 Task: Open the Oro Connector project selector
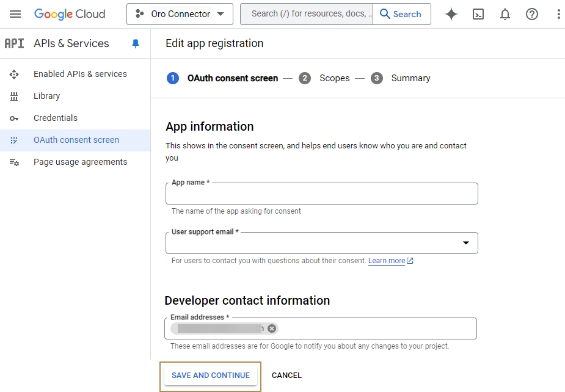[x=180, y=14]
